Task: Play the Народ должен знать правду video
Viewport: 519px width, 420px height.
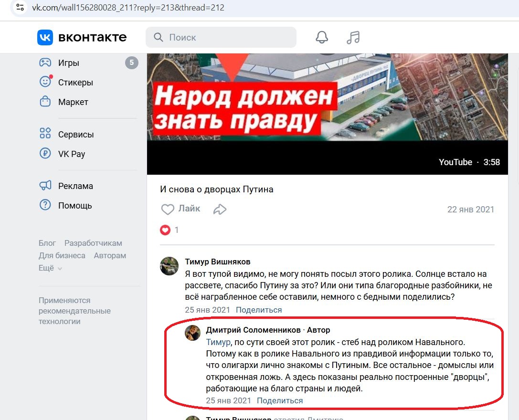Action: point(328,114)
